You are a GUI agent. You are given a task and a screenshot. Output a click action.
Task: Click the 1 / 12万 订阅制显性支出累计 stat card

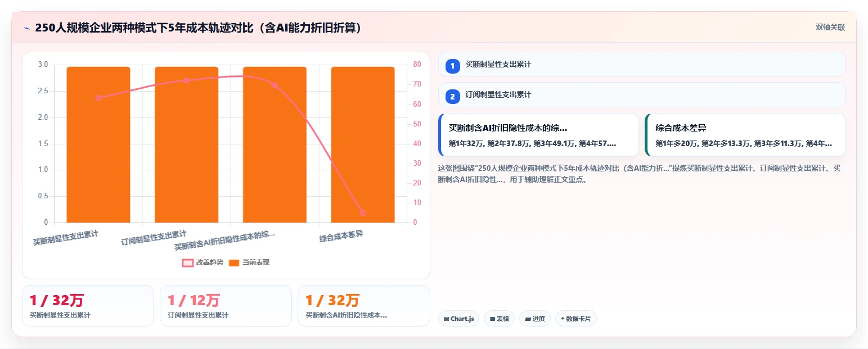pyautogui.click(x=226, y=306)
